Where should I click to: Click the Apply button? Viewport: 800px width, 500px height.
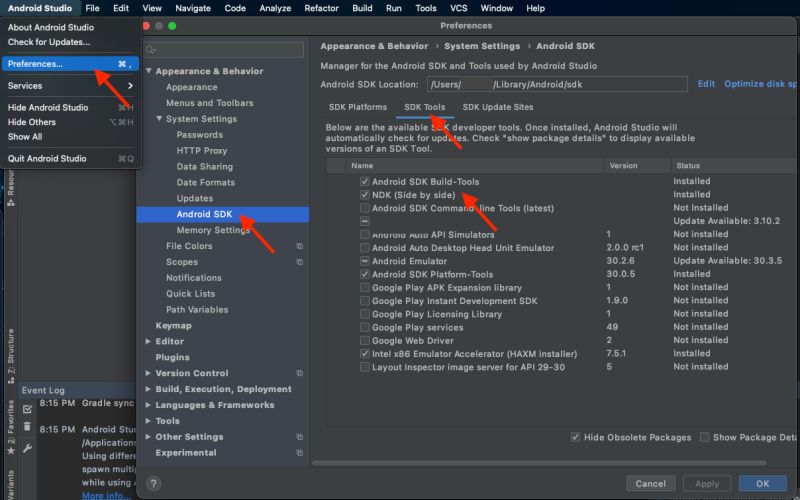(707, 483)
